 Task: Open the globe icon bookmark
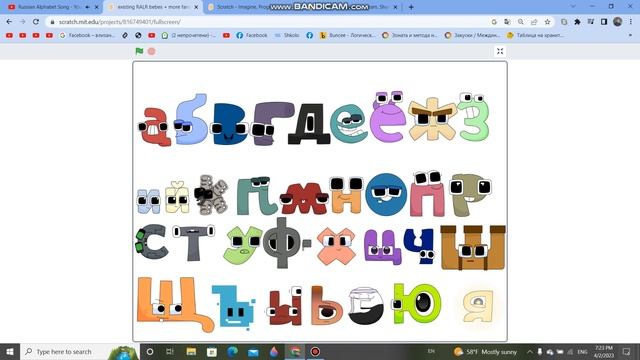[138, 36]
